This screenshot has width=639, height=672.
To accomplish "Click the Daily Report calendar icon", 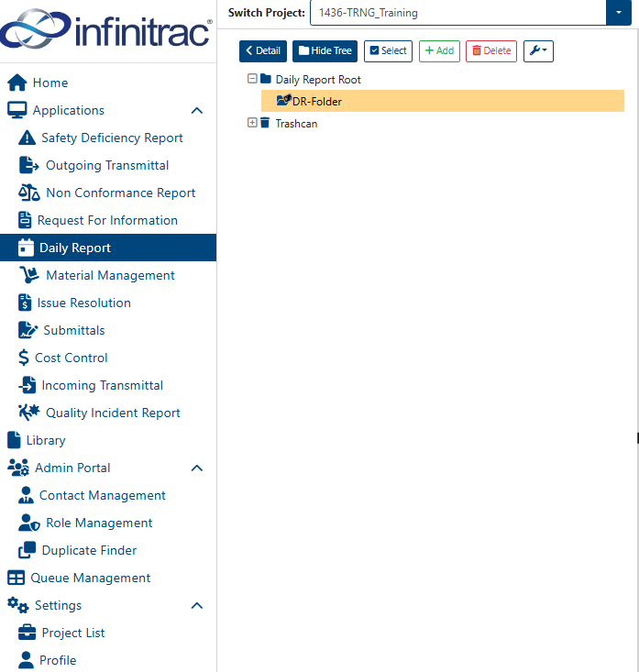I will pos(26,248).
